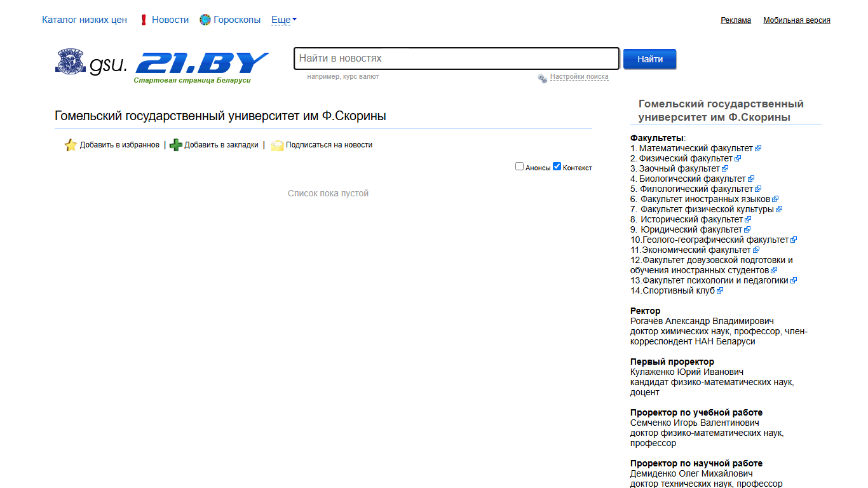Enable the Анонсы checkbox

(x=519, y=166)
